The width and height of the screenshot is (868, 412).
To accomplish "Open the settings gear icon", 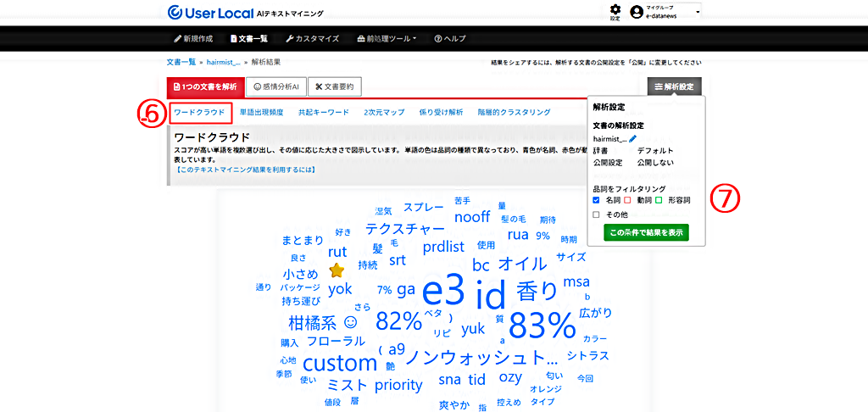I will pos(615,9).
